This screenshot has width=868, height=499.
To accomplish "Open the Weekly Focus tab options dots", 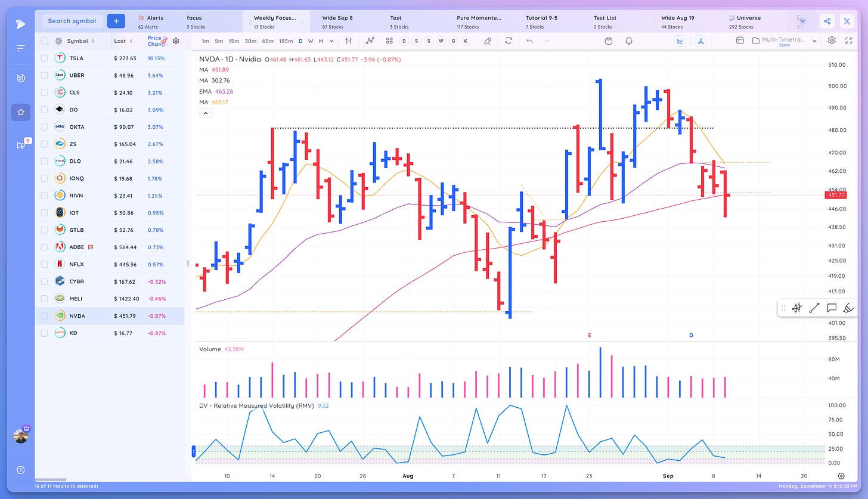I will tap(302, 21).
